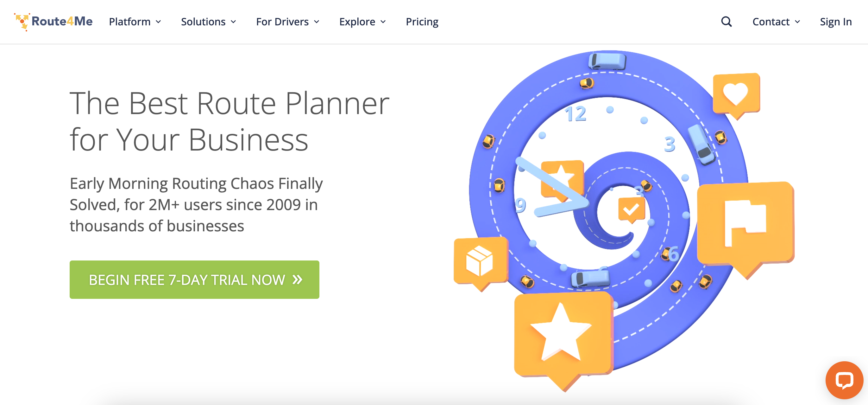Click the Sign In link
868x405 pixels.
(835, 22)
